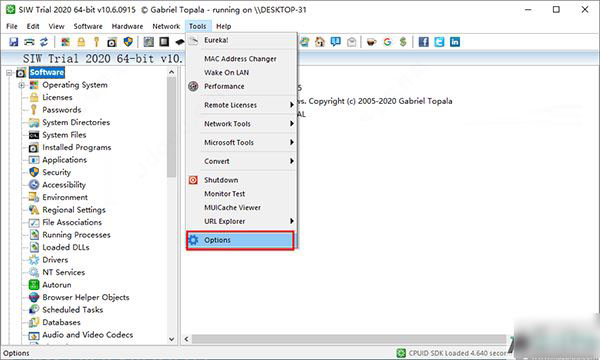The height and width of the screenshot is (360, 600).
Task: Open the LinkedIn toolbar icon
Action: tap(455, 42)
